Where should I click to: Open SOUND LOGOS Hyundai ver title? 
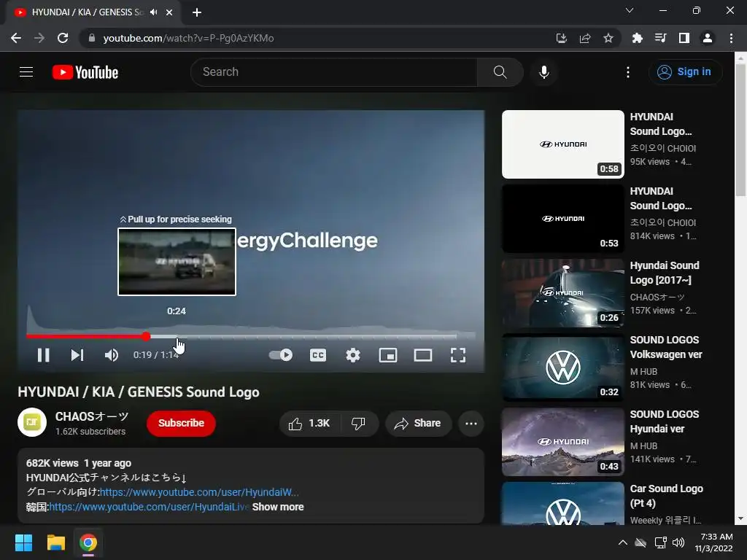(665, 421)
